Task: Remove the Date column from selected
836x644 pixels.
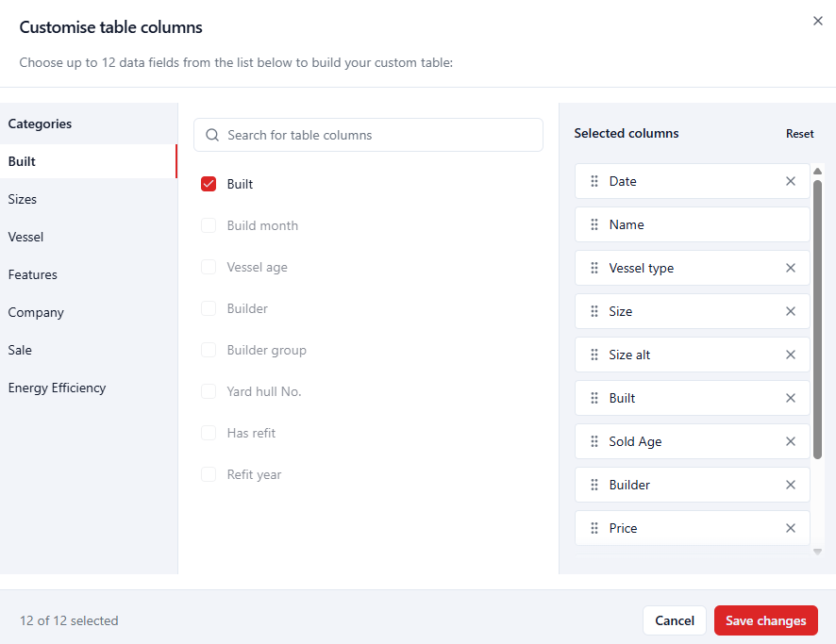Action: (x=790, y=181)
